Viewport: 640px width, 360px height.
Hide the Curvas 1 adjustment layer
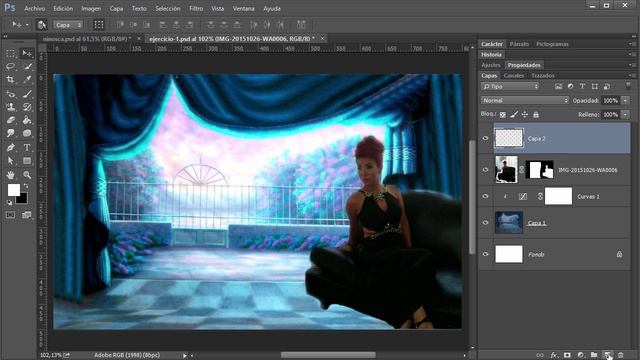pyautogui.click(x=485, y=196)
